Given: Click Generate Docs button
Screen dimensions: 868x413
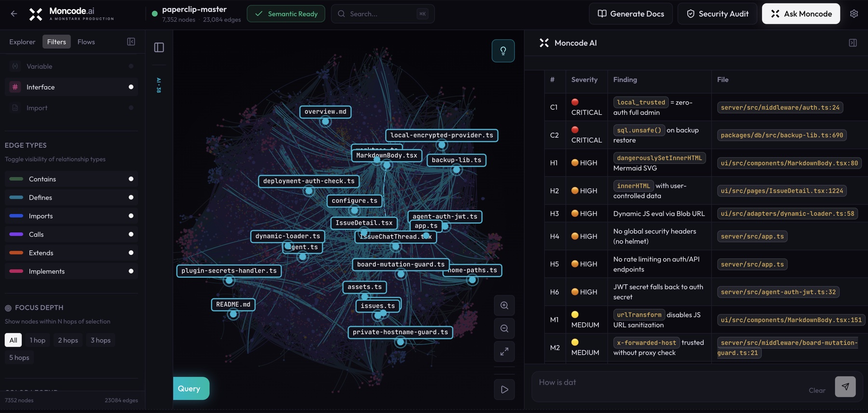Looking at the screenshot, I should [631, 13].
